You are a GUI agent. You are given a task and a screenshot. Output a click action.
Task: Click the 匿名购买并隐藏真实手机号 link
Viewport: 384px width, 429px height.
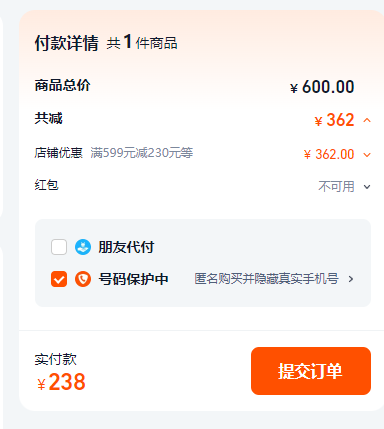pyautogui.click(x=266, y=279)
